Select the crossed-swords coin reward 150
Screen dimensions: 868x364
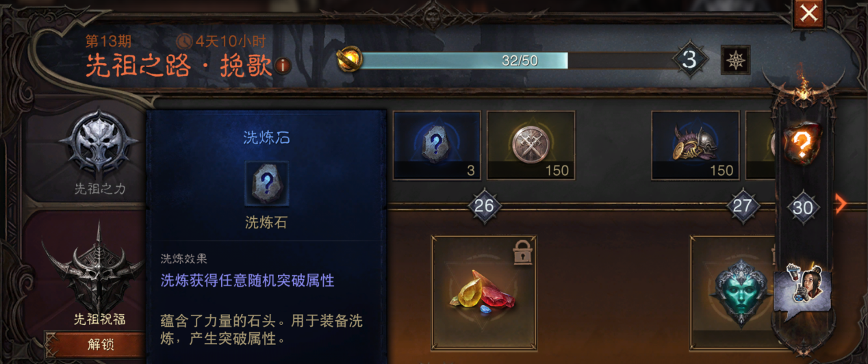531,145
